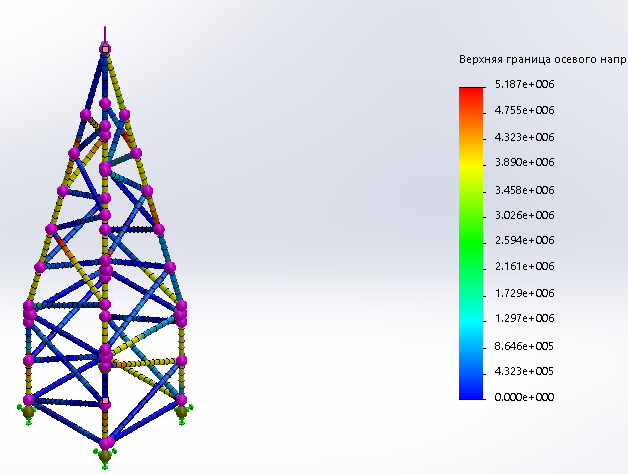
Task: Select the red high-stress member on left side
Action: coord(60,241)
